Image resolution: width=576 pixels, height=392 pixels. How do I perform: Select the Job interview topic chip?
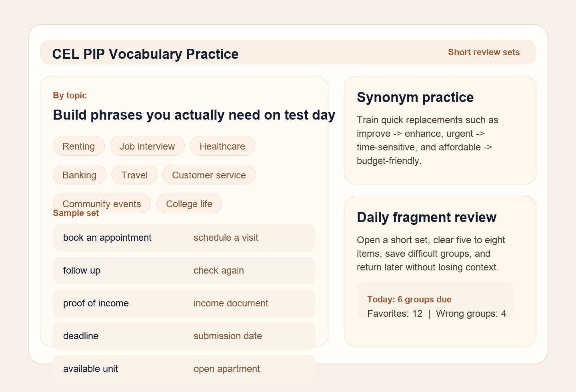[x=147, y=146]
